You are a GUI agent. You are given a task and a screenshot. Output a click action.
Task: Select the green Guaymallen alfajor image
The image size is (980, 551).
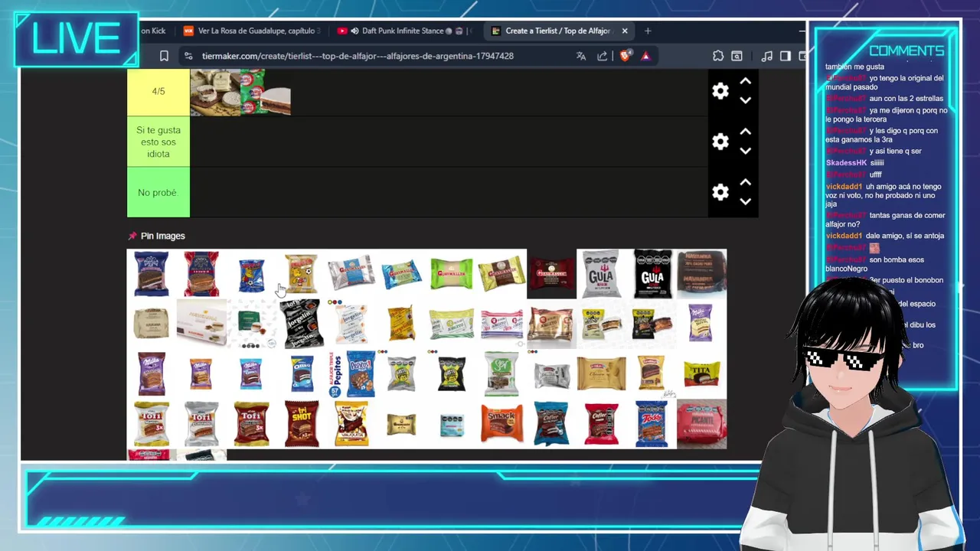pos(452,274)
